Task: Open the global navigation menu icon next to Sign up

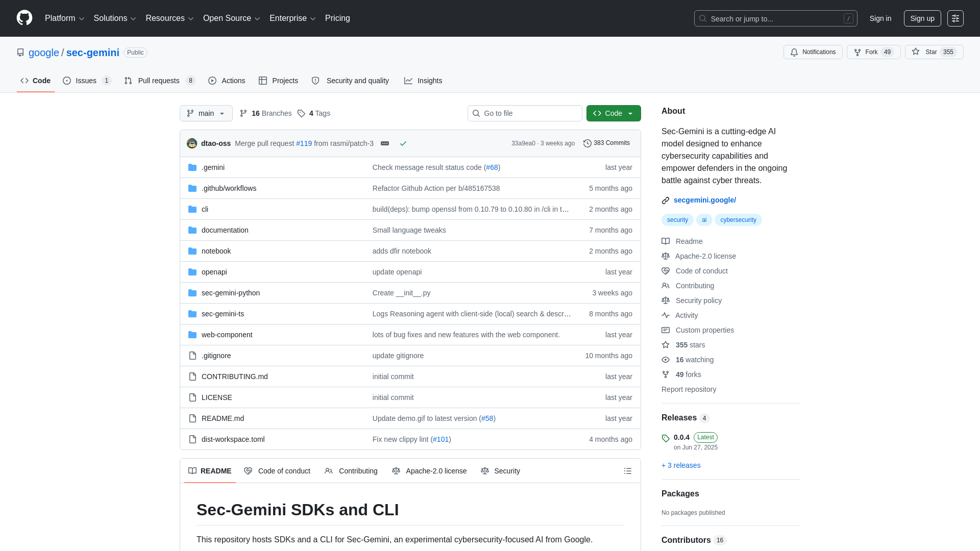Action: click(x=955, y=18)
